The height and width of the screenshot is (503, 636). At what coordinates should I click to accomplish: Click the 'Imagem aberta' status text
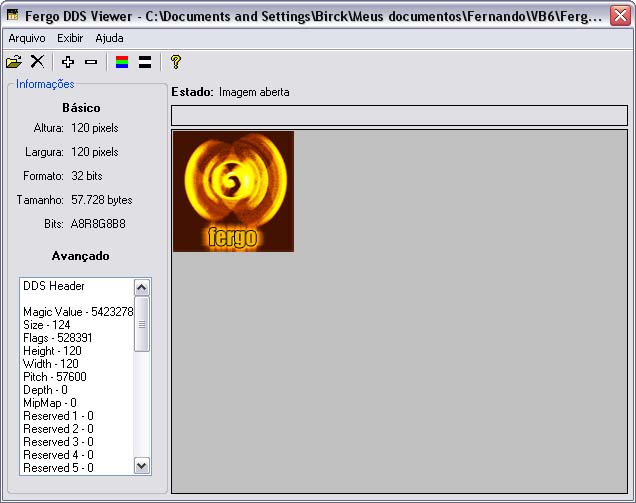254,92
